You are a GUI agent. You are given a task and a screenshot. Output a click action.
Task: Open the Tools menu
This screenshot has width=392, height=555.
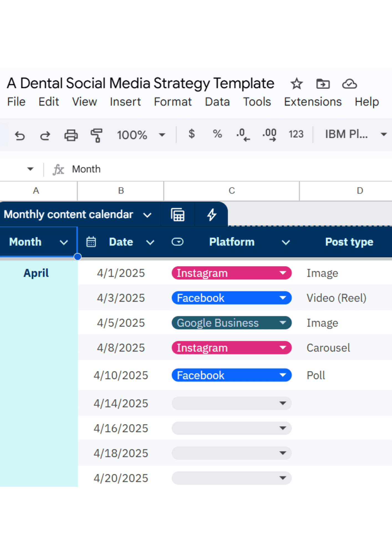click(x=257, y=102)
